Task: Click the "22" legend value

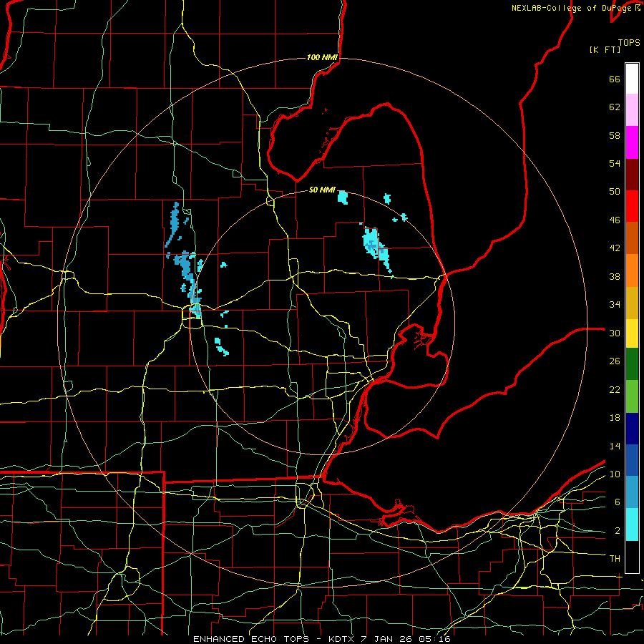Action: coord(615,389)
